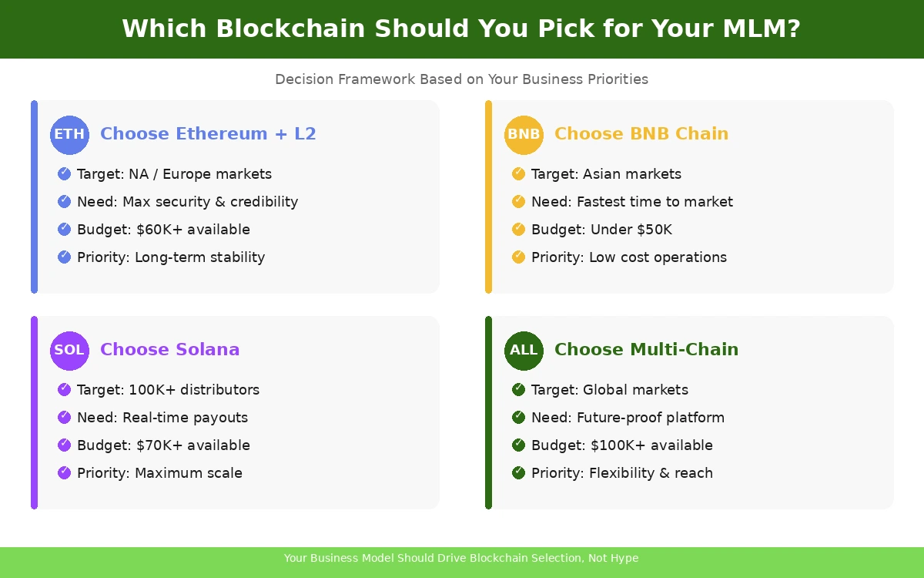Click checkmark beside NA / Europe markets
This screenshot has width=924, height=578.
click(65, 174)
